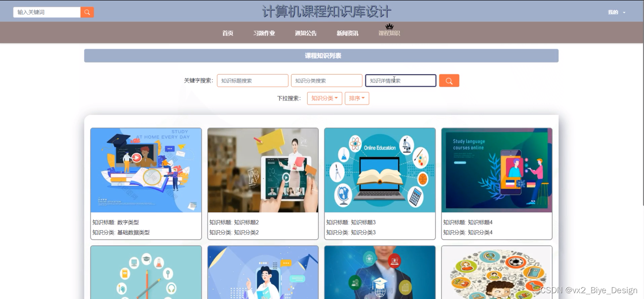Expand the 知识分类 dropdown
Viewport: 644px width, 299px height.
325,98
